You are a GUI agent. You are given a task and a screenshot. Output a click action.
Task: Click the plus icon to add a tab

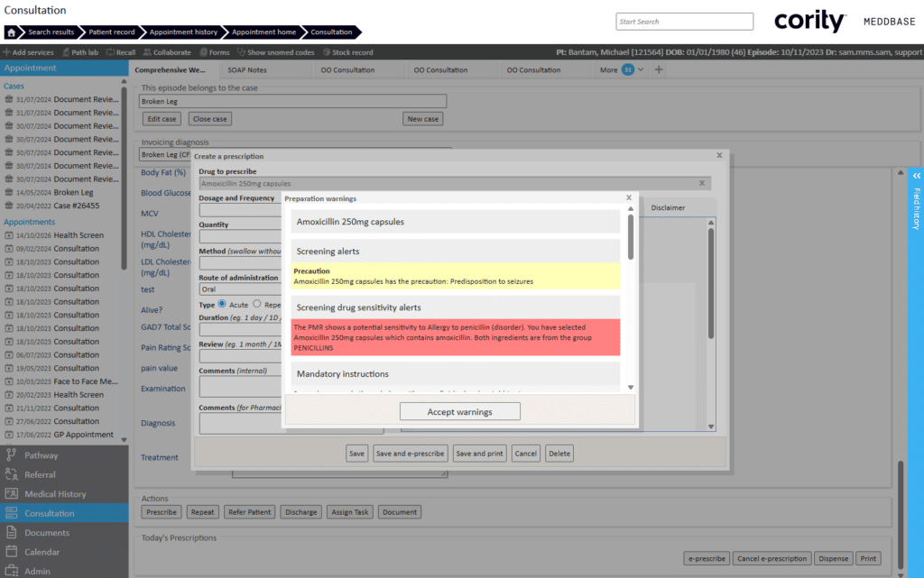[x=659, y=69]
